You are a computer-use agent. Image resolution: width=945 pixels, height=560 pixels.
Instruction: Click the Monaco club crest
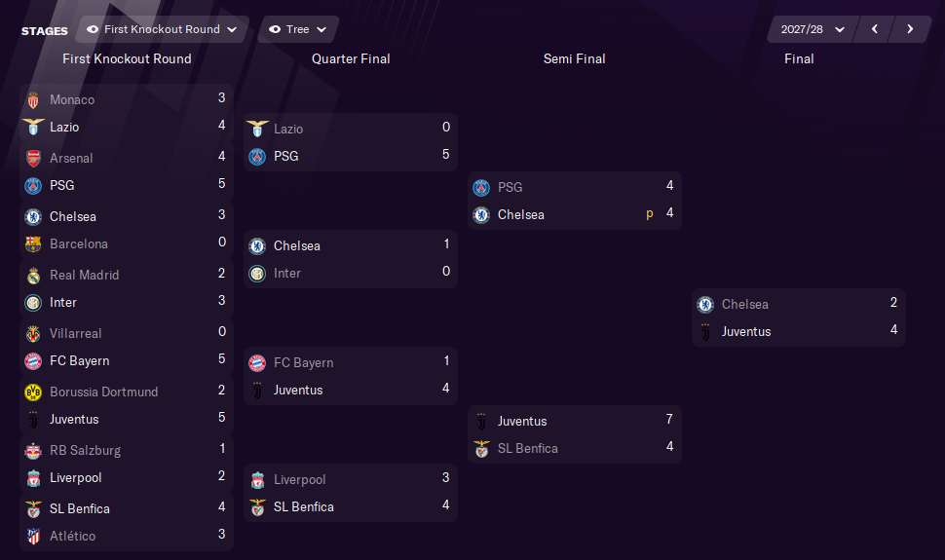[x=33, y=100]
